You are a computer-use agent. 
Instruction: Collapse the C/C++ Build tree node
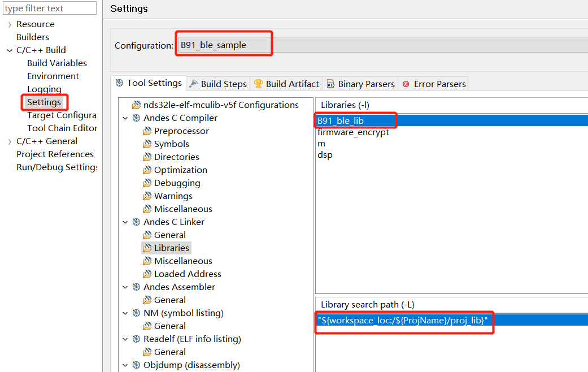pos(10,50)
